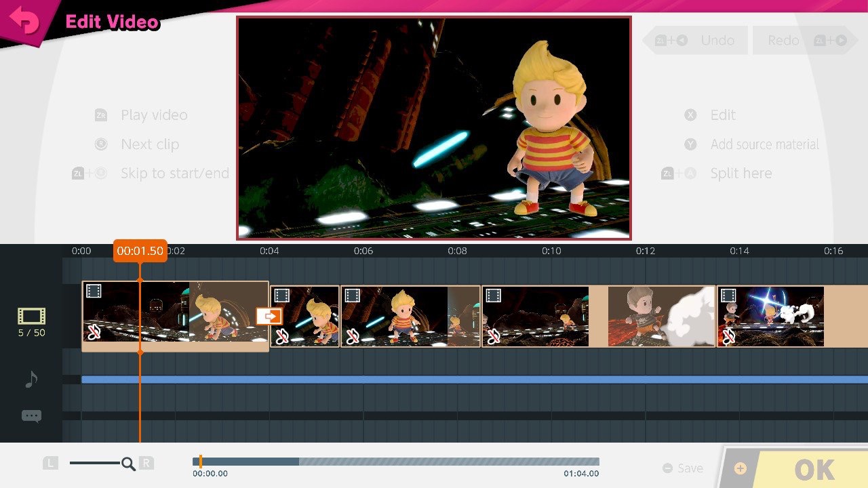
Task: Click the film icon on the fifth clip
Action: click(728, 296)
